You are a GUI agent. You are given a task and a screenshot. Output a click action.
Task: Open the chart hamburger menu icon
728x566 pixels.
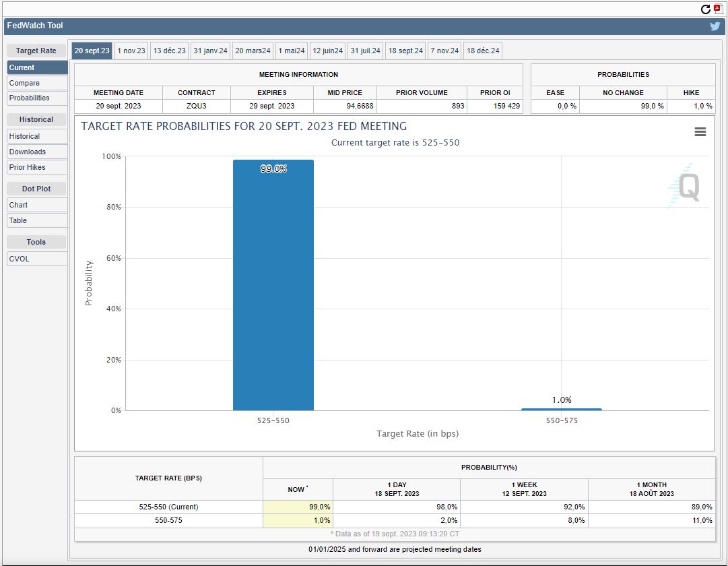(700, 132)
